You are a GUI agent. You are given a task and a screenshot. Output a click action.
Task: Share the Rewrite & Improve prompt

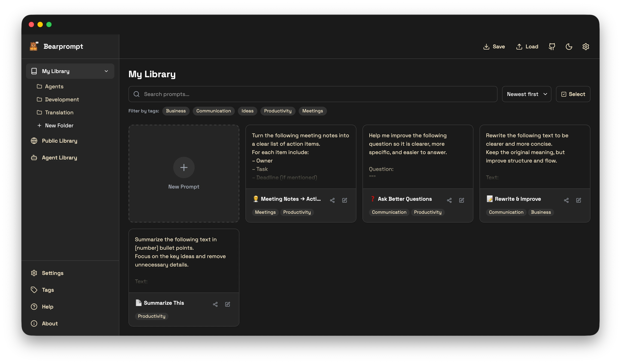coord(566,200)
